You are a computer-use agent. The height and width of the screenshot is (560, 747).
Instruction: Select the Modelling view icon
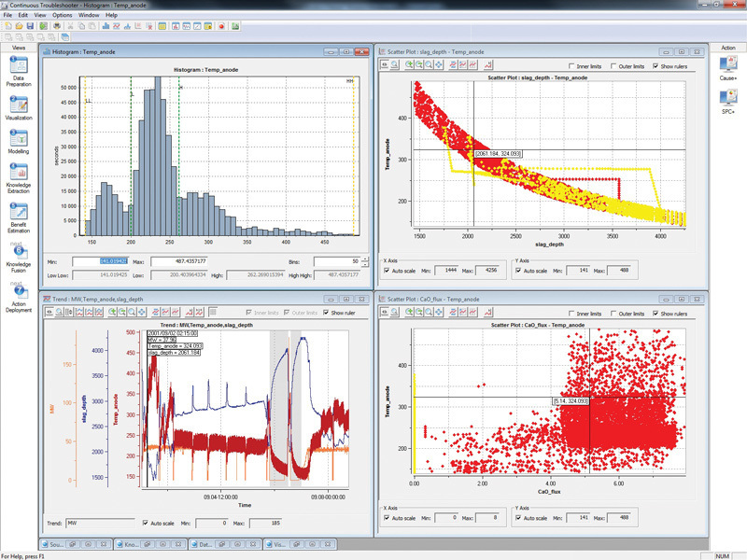[x=18, y=139]
